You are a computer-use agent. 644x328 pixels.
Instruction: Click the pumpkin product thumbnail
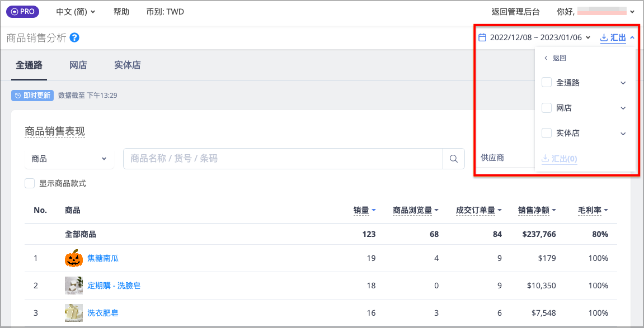pos(73,258)
